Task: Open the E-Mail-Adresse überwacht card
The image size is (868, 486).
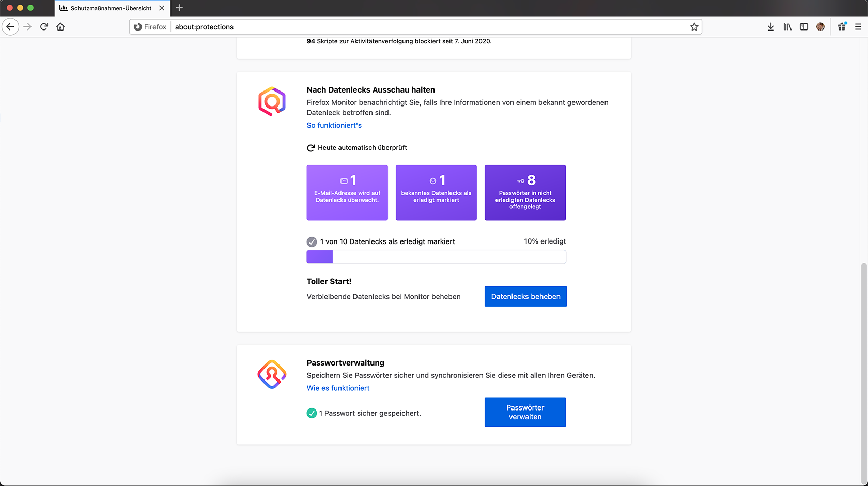Action: [347, 193]
